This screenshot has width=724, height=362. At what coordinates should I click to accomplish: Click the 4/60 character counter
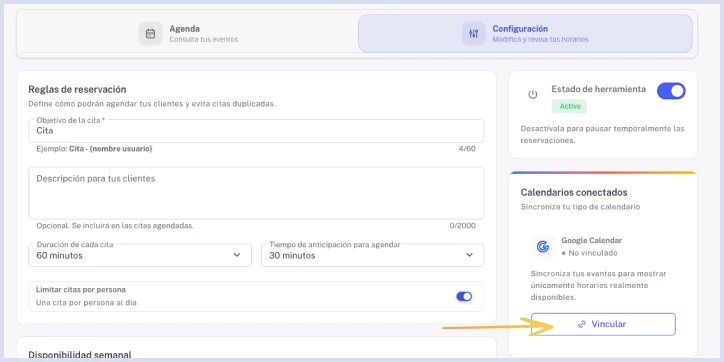pyautogui.click(x=467, y=149)
